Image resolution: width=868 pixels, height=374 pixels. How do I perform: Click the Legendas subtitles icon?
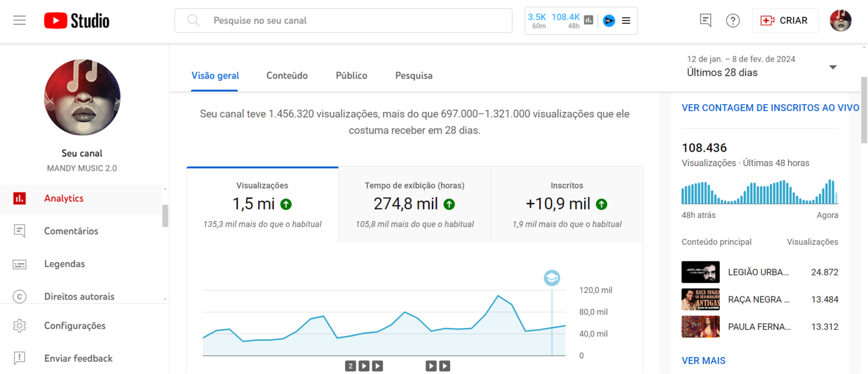[x=20, y=264]
